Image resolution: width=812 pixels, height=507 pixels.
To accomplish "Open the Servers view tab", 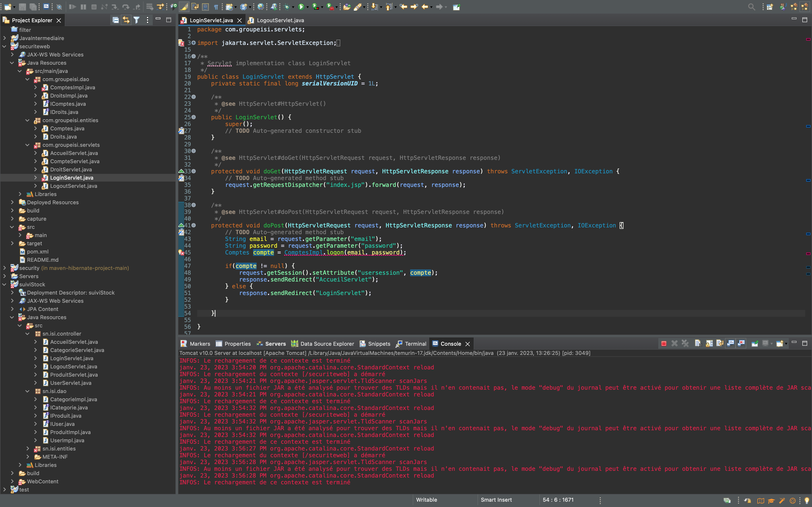I will [275, 344].
